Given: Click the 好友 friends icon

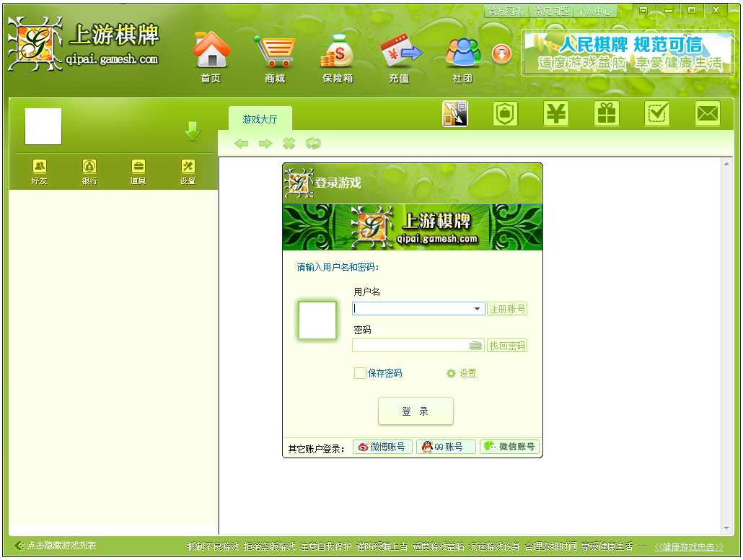Looking at the screenshot, I should click(x=40, y=171).
